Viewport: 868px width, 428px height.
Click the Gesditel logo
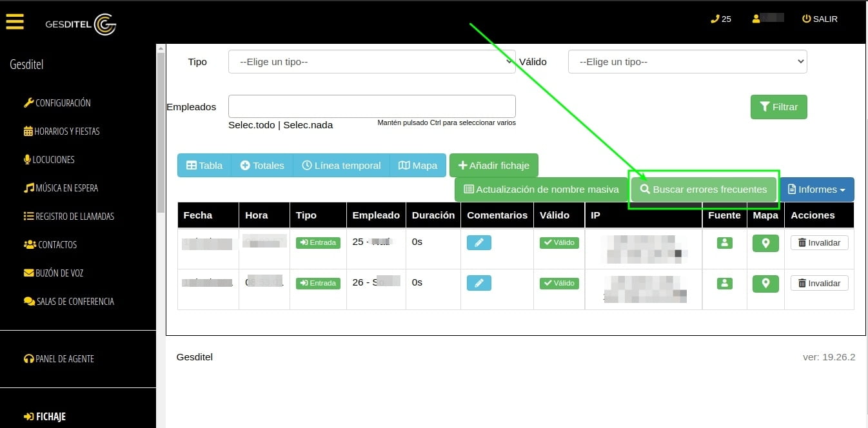point(81,24)
